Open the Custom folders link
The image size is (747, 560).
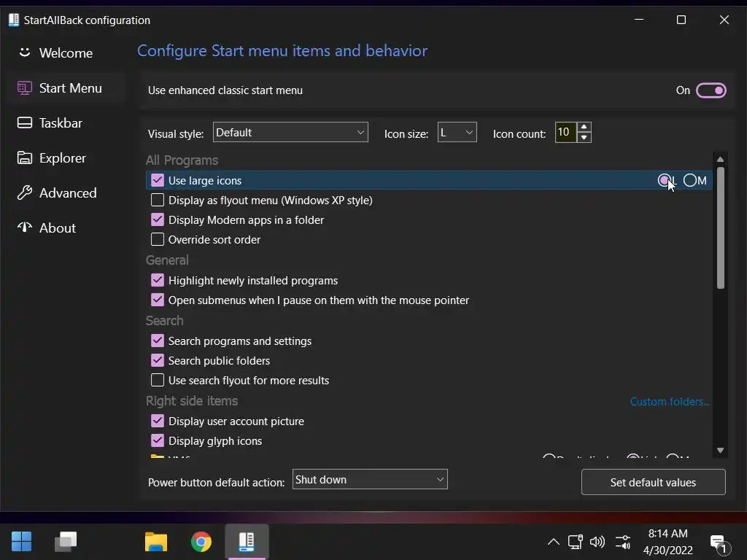click(670, 402)
